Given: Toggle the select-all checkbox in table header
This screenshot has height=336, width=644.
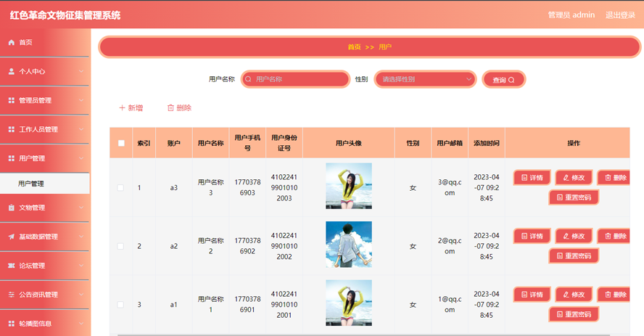Looking at the screenshot, I should coord(121,144).
